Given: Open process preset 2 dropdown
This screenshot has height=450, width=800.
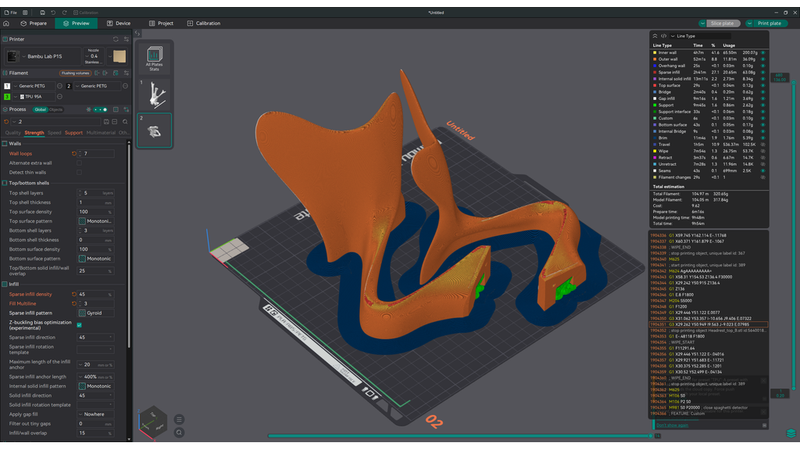Looking at the screenshot, I should point(56,122).
